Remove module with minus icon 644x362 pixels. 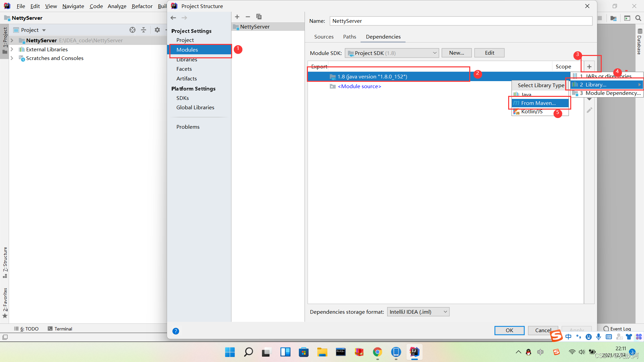point(248,17)
